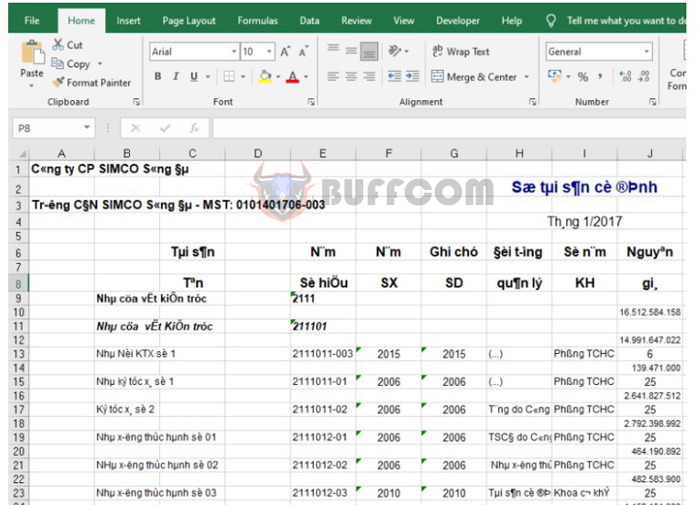This screenshot has height=505, width=700.
Task: Open the Arial font name dropdown
Action: point(234,52)
